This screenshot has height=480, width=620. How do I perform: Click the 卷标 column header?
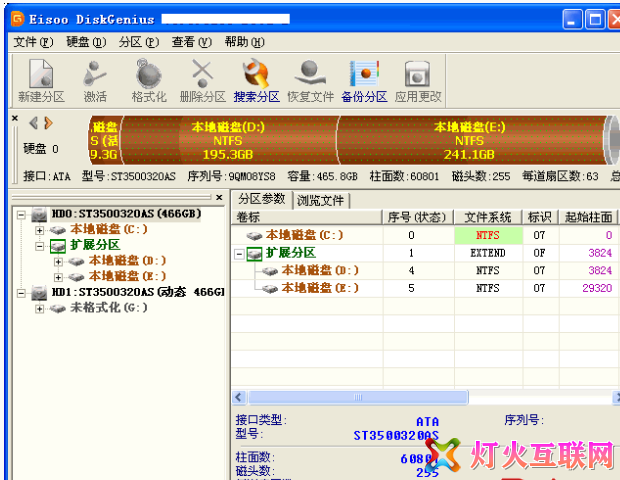coord(306,217)
